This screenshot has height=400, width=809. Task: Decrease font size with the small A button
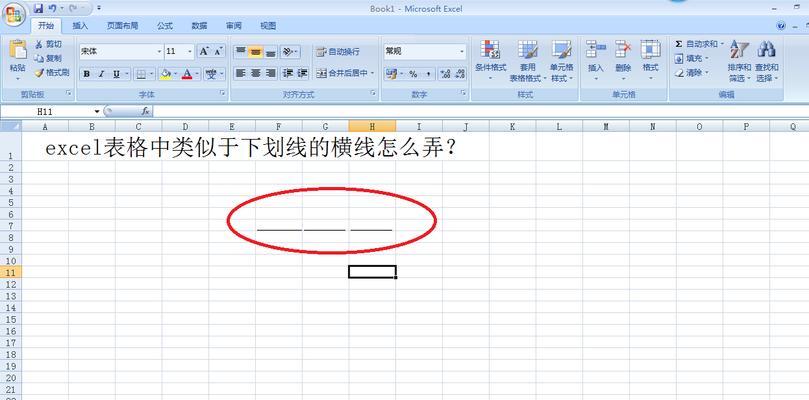coord(218,51)
